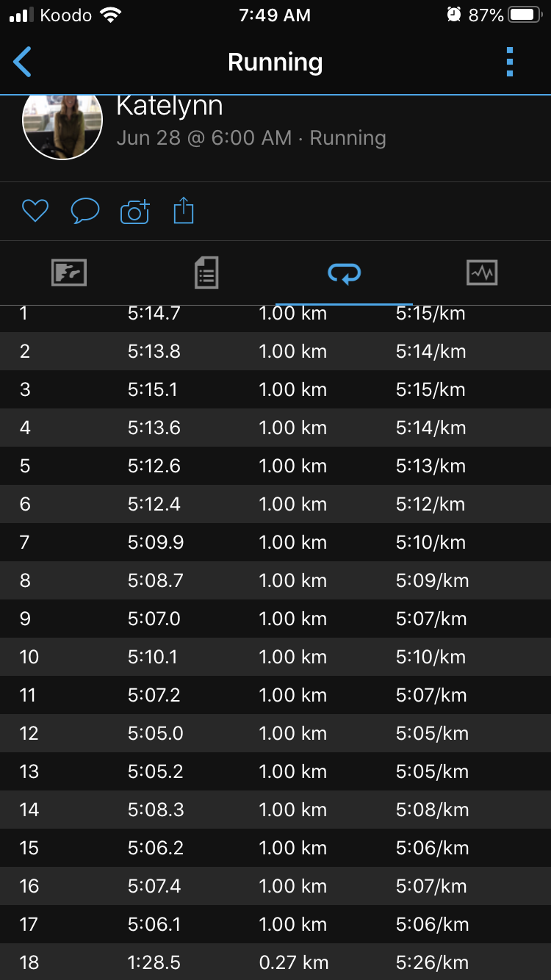Open comments with the speech bubble icon
The image size is (551, 980).
click(x=85, y=212)
